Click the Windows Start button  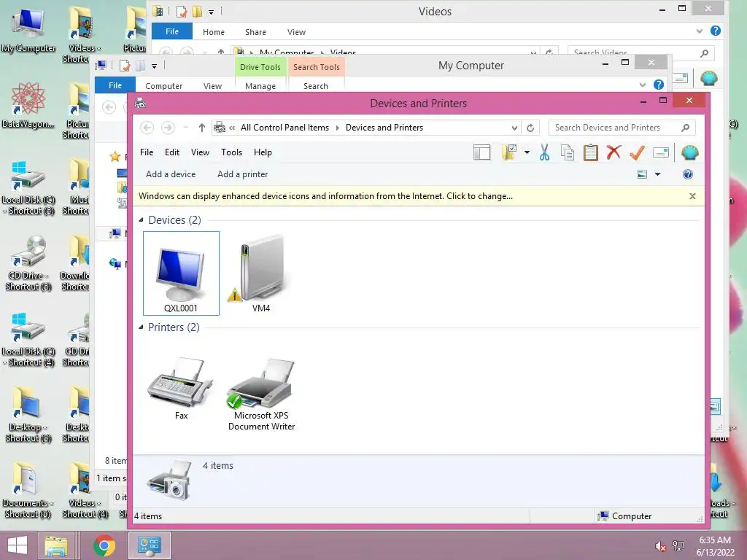(x=18, y=545)
